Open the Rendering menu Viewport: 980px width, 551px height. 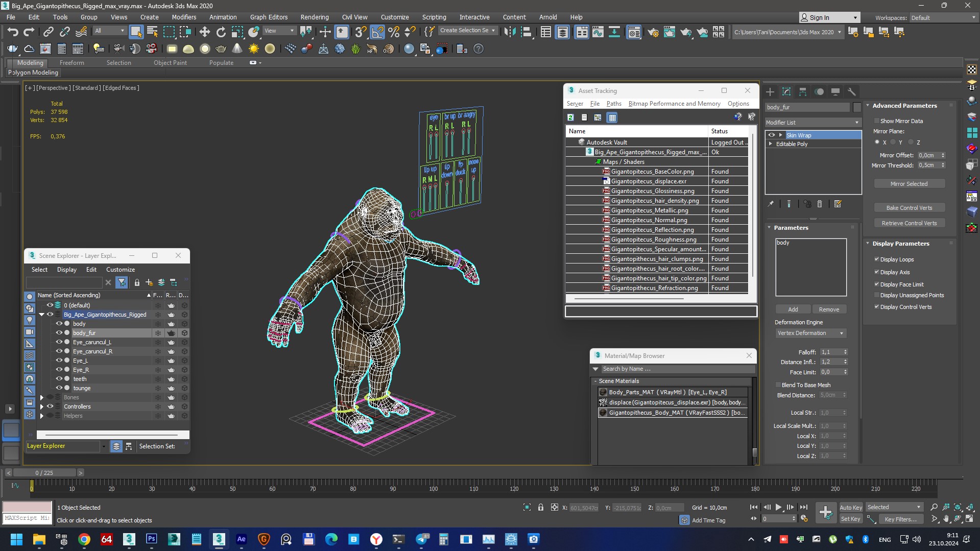tap(314, 17)
